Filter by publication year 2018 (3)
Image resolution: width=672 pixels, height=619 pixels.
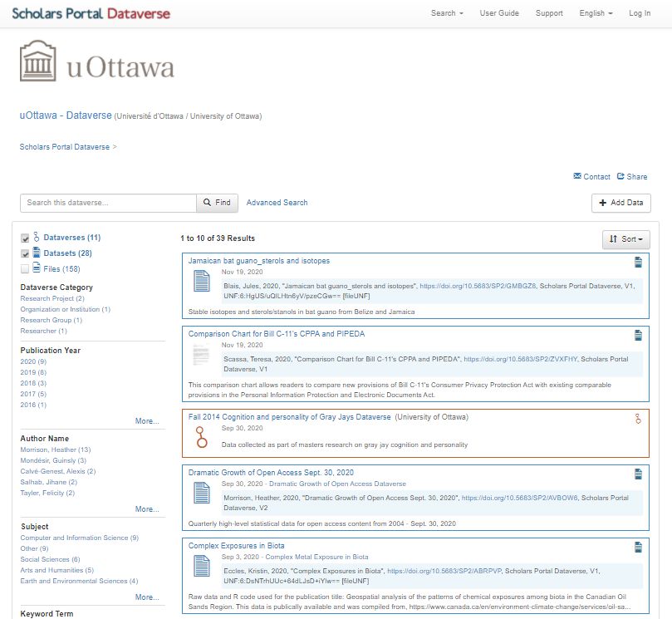(33, 383)
